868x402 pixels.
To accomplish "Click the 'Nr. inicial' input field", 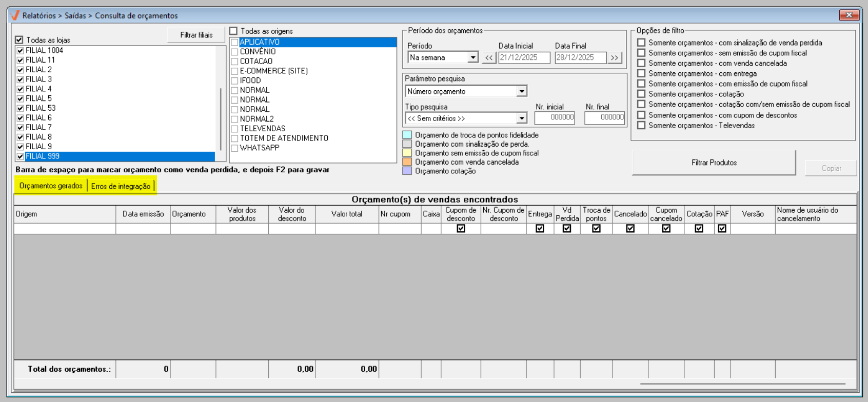I will (x=554, y=117).
